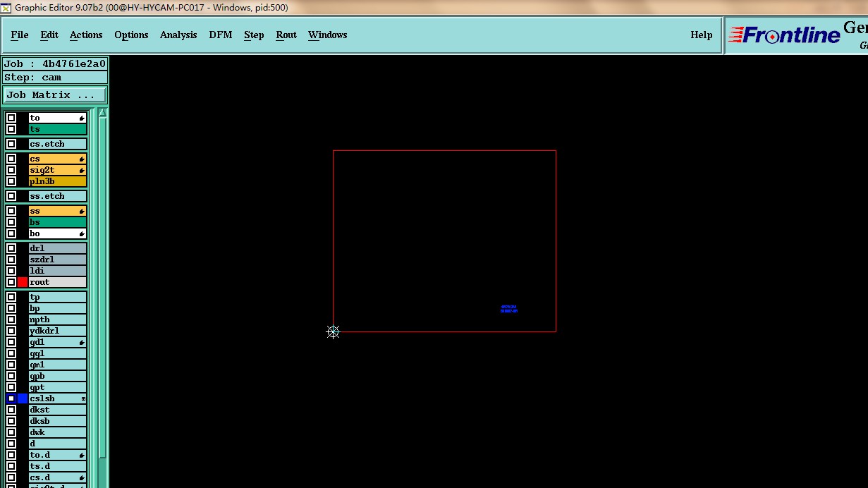Viewport: 868px width, 488px height.
Task: Select the 'gg1' layer name
Action: pos(58,353)
